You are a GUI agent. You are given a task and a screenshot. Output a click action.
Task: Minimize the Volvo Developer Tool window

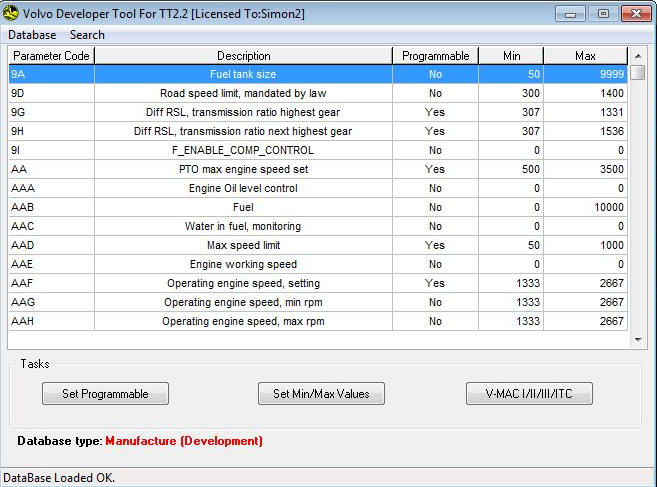pyautogui.click(x=570, y=14)
